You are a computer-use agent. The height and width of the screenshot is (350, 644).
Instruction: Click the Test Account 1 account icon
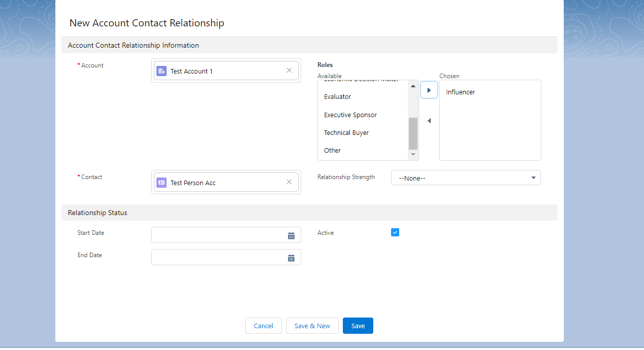[x=162, y=71]
